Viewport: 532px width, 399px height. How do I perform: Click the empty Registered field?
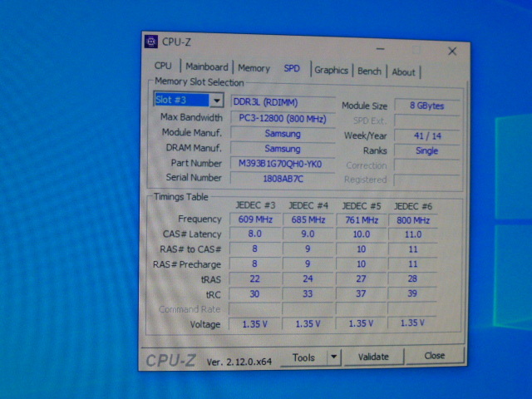(x=427, y=180)
